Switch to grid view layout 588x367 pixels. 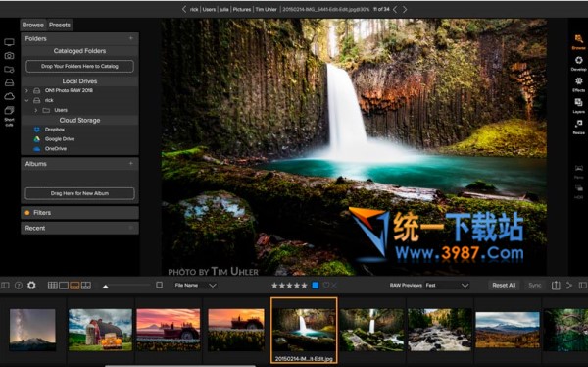pyautogui.click(x=53, y=286)
